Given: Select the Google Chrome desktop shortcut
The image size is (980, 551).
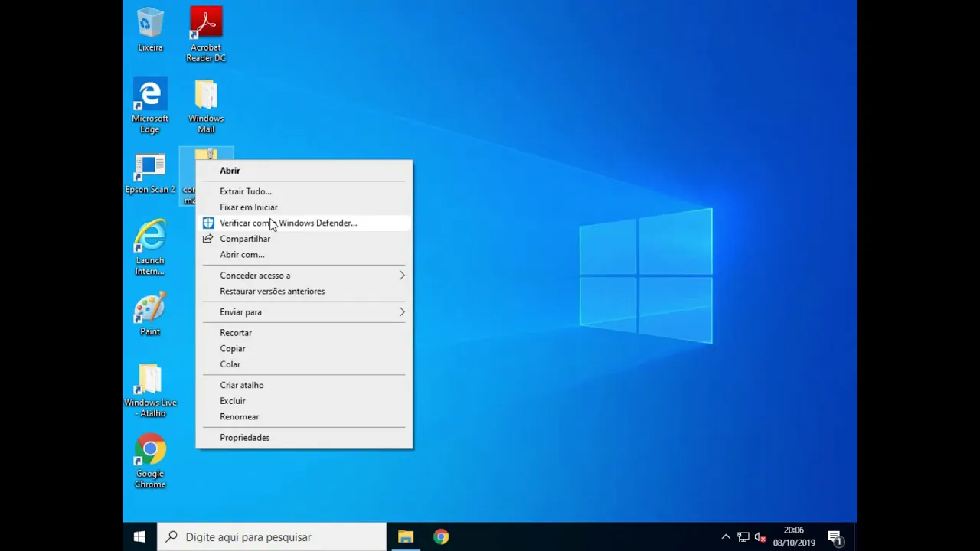Looking at the screenshot, I should pos(150,461).
